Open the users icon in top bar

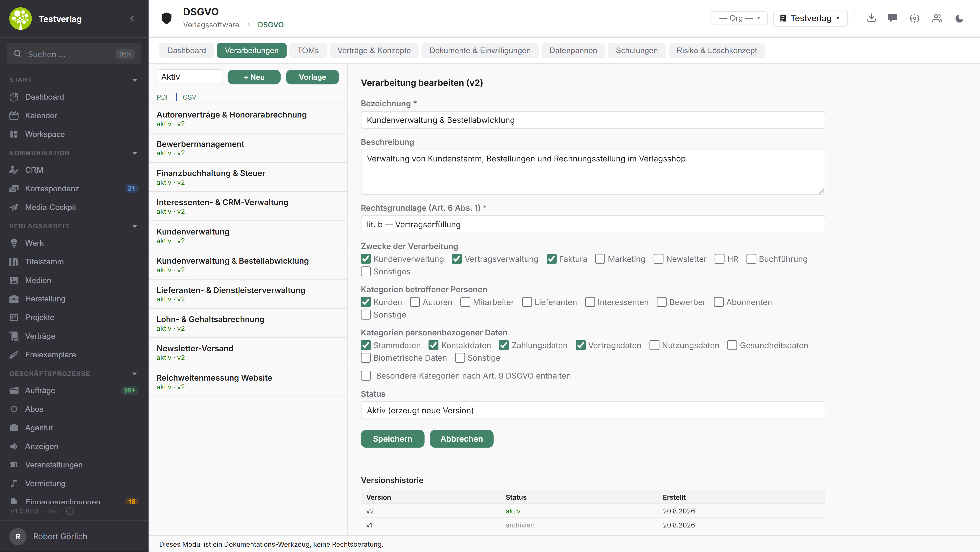tap(937, 18)
